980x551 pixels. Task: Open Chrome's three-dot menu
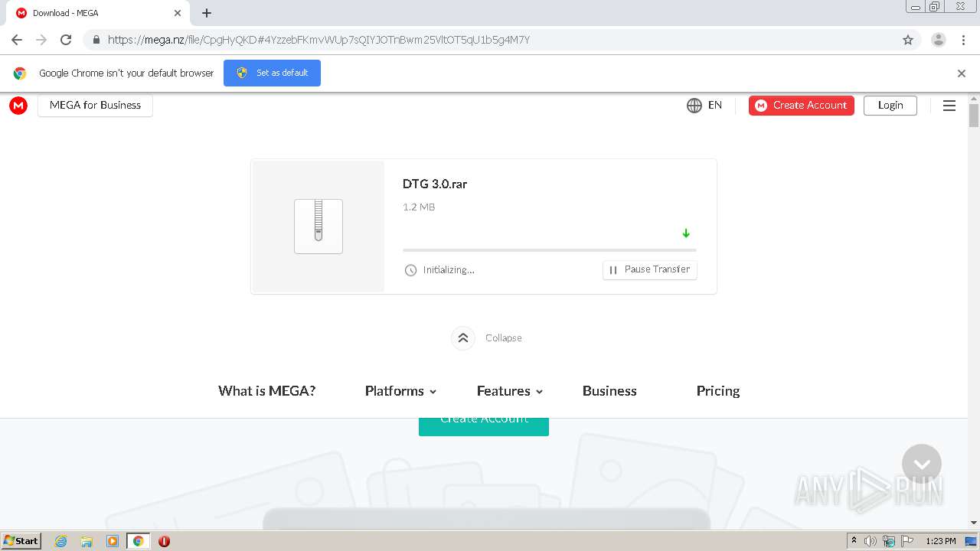tap(963, 40)
